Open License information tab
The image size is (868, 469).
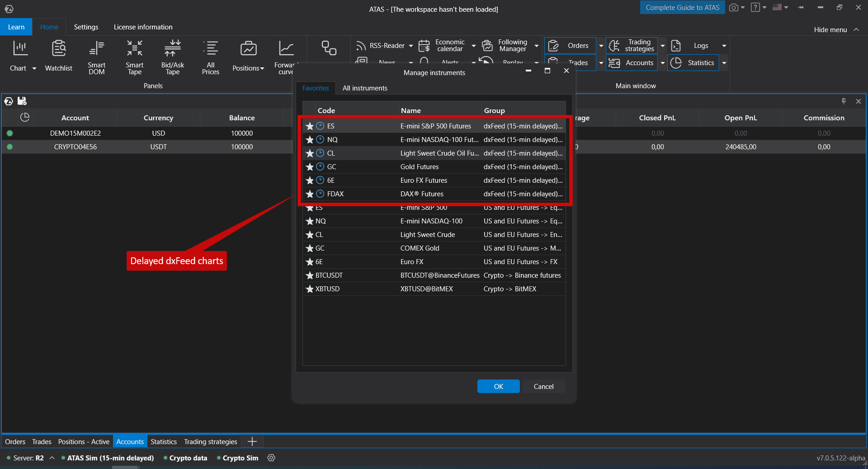click(143, 27)
